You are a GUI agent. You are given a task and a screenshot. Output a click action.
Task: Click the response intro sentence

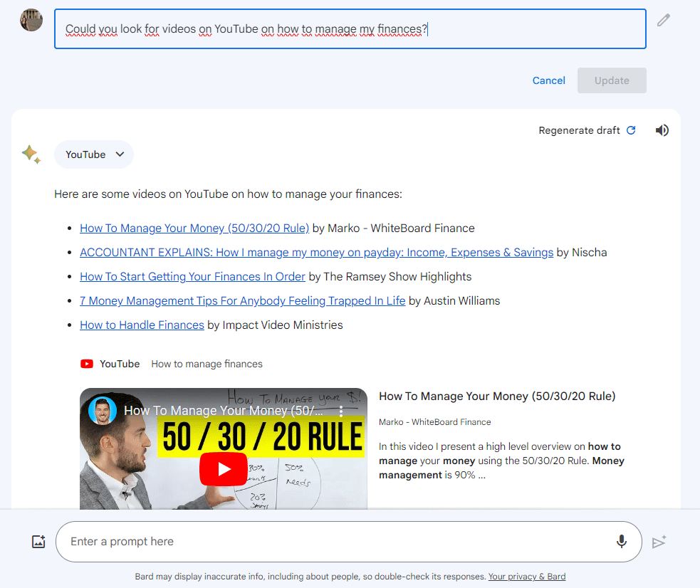228,194
